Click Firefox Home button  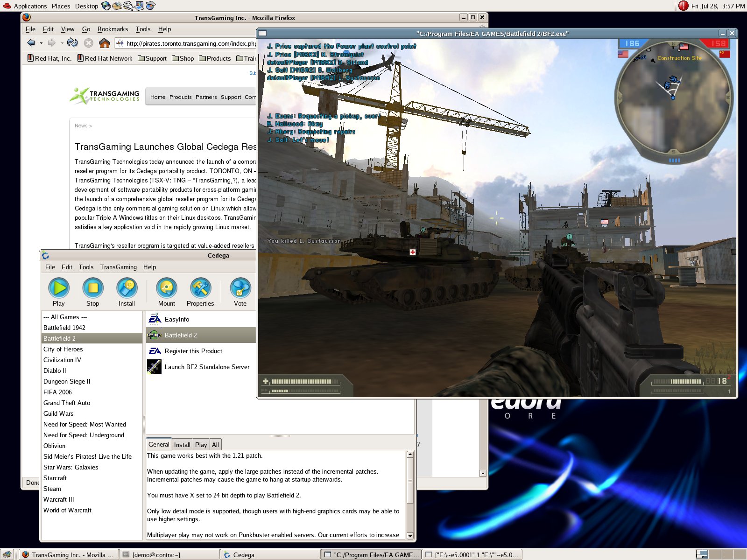tap(105, 43)
